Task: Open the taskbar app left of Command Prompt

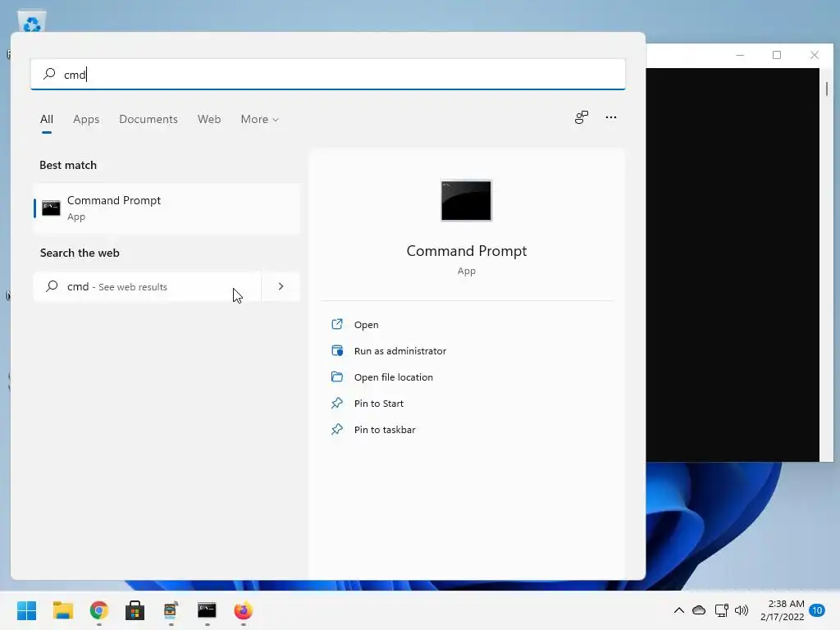Action: click(x=171, y=610)
